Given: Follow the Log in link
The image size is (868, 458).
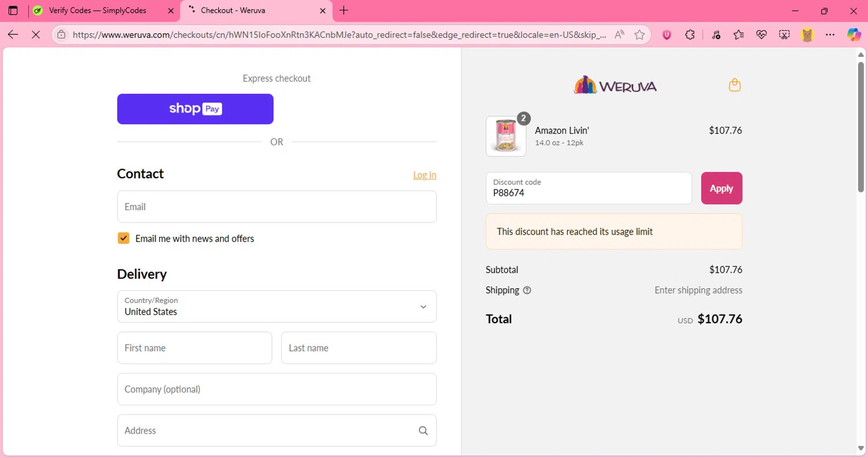Looking at the screenshot, I should [x=425, y=175].
